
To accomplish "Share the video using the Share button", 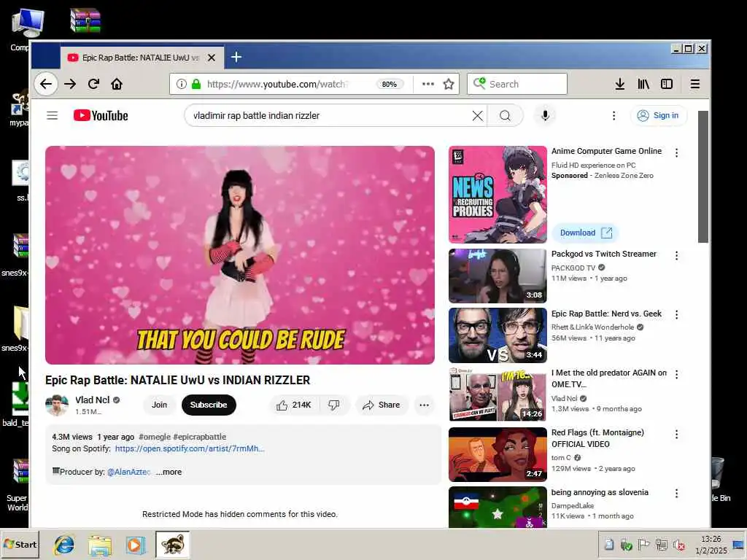I will (381, 405).
